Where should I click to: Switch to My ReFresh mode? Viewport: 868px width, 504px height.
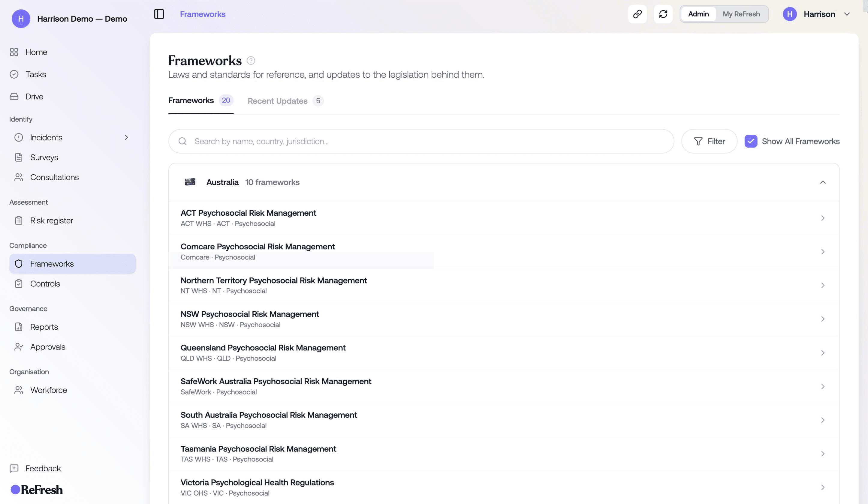(x=741, y=14)
